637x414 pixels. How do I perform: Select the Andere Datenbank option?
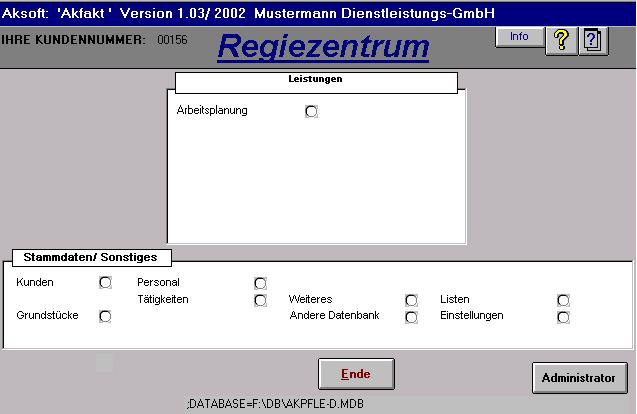(411, 317)
